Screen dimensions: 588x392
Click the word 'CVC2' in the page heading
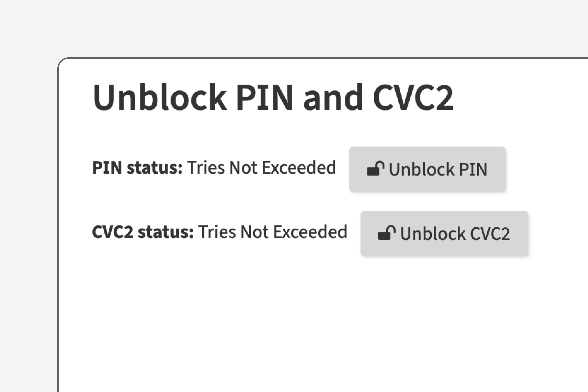(413, 97)
